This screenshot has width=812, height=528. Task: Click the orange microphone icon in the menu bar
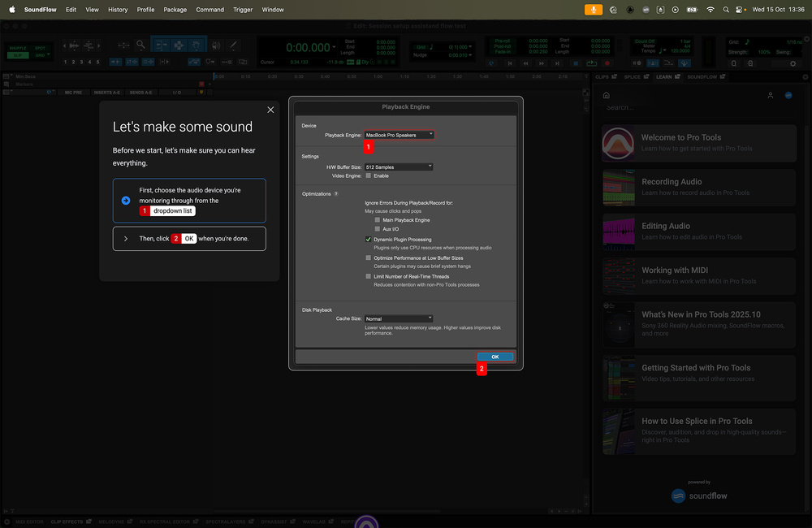tap(594, 10)
